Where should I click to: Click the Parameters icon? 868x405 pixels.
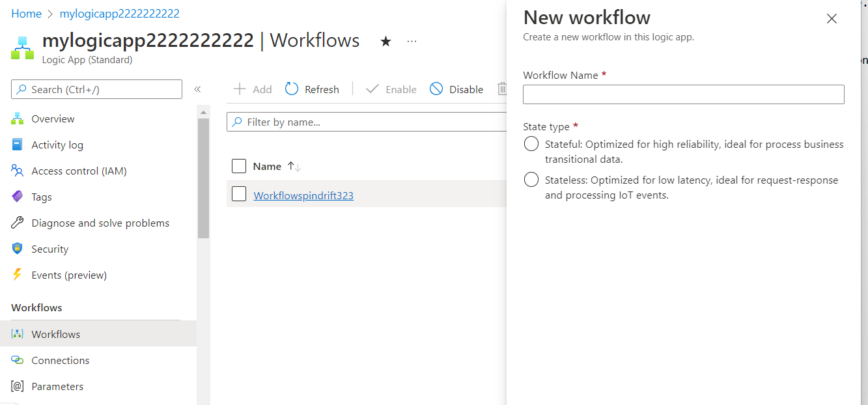click(18, 386)
